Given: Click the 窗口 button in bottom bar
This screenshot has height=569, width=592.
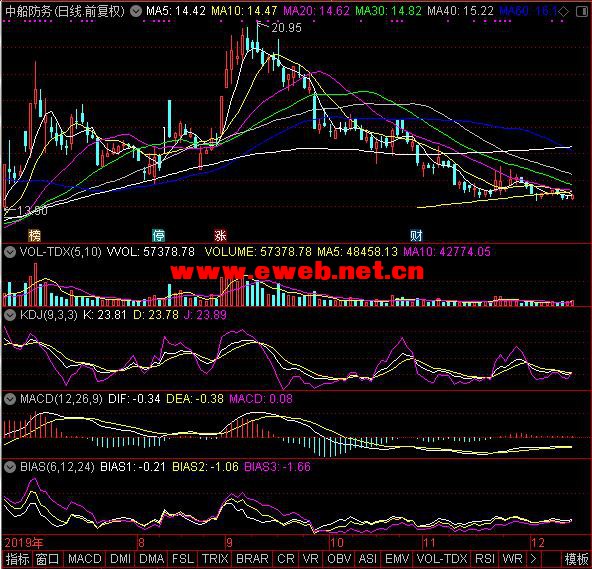Looking at the screenshot, I should 48,559.
